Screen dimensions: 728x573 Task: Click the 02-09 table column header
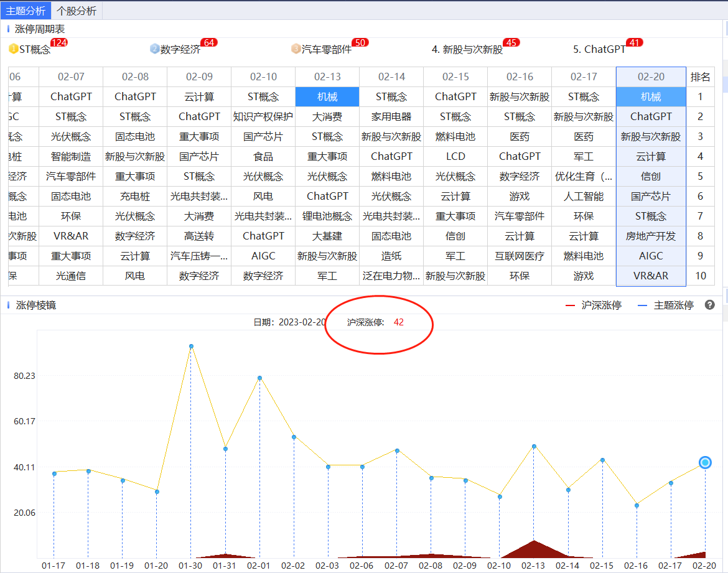pos(199,77)
